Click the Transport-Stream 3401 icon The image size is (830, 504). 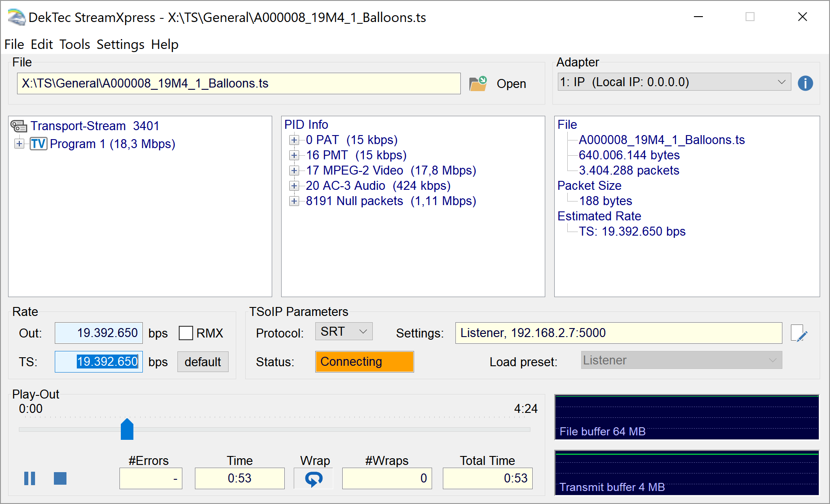(x=18, y=126)
